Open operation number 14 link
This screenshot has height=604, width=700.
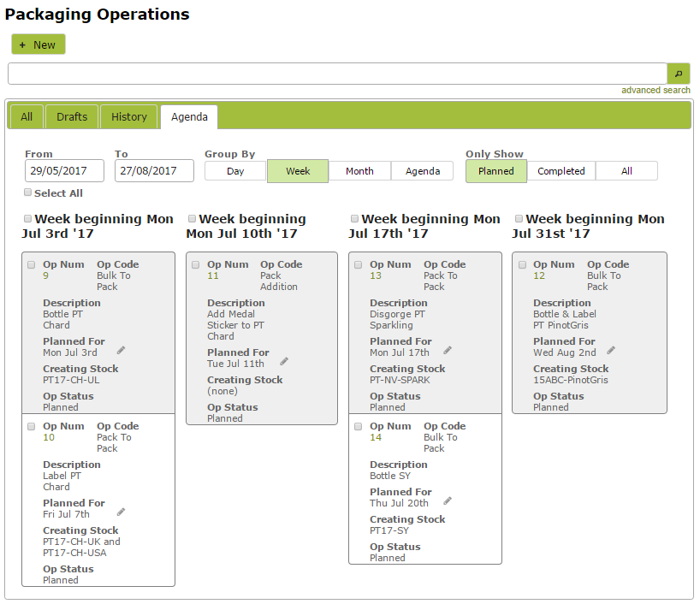[376, 437]
